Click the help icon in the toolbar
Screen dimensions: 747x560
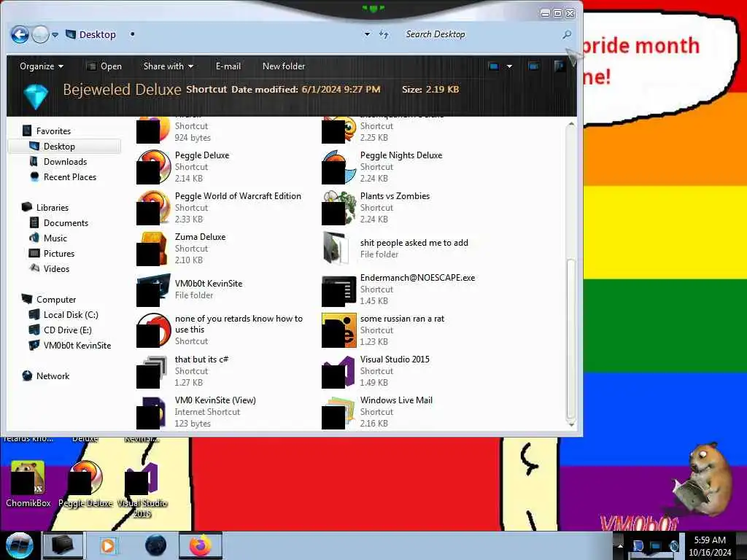[x=560, y=66]
